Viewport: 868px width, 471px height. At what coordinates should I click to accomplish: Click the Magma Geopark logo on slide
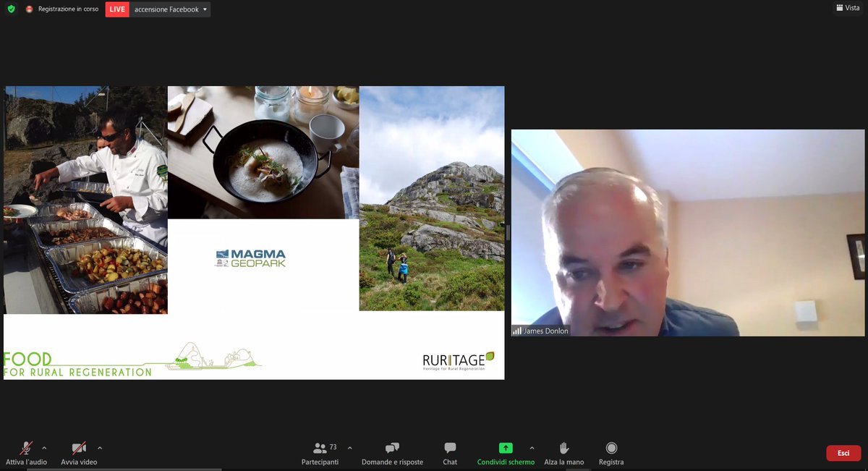250,258
